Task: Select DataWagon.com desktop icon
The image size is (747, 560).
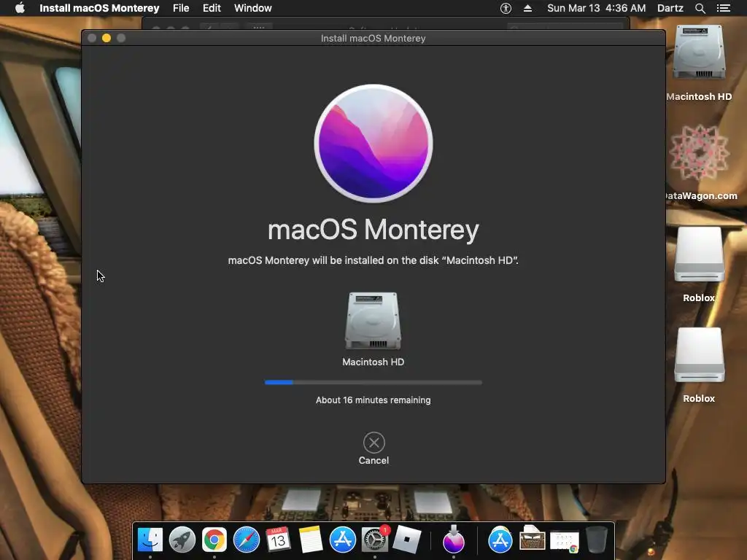Action: click(699, 152)
